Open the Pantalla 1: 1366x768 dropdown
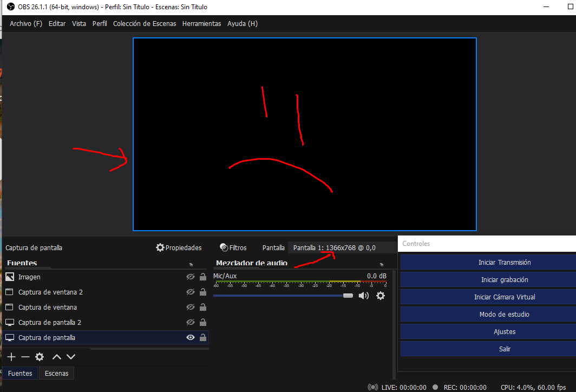The image size is (576, 392). pyautogui.click(x=342, y=247)
